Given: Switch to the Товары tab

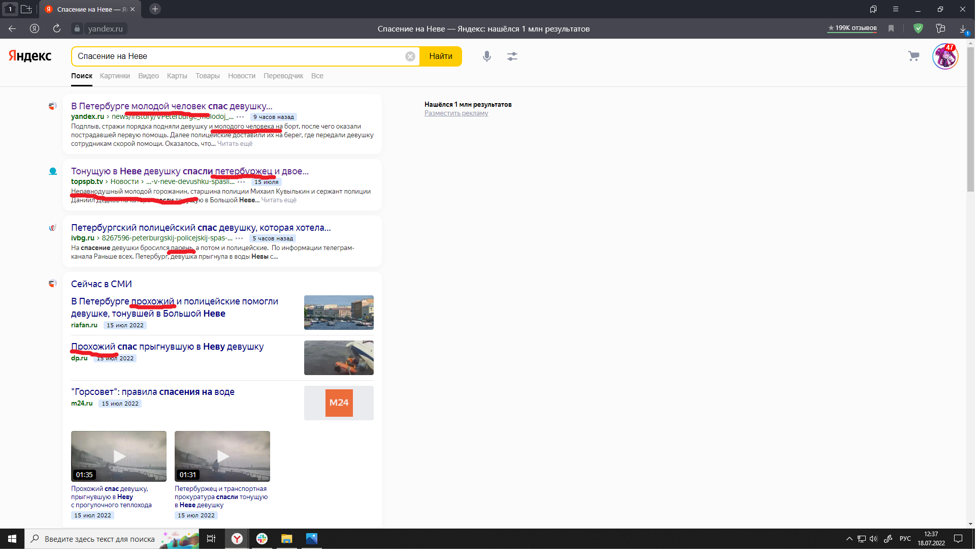Looking at the screenshot, I should coord(207,76).
